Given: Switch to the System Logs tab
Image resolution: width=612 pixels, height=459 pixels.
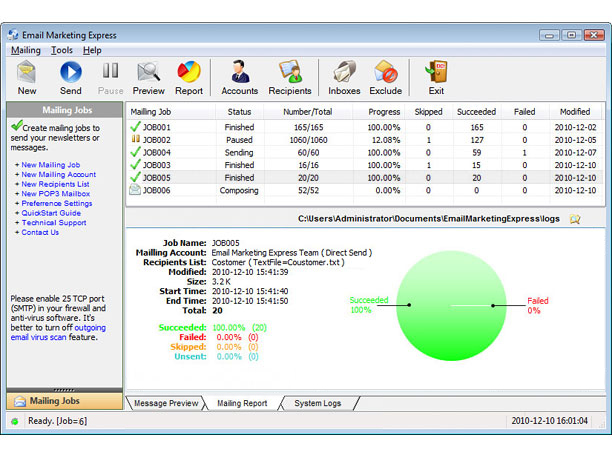Looking at the screenshot, I should tap(318, 403).
